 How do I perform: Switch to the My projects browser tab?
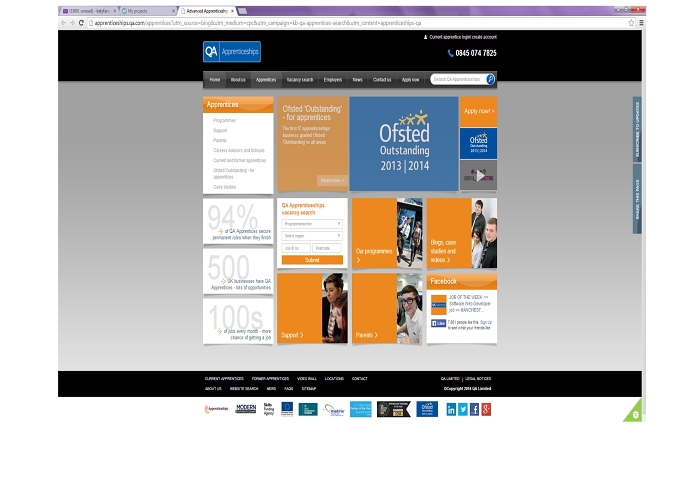click(147, 11)
